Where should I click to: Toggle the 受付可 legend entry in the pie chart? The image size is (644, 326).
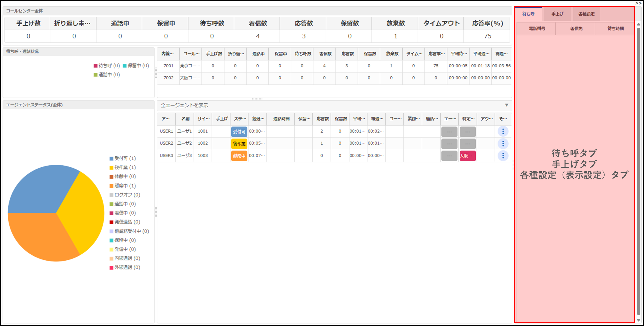(x=122, y=158)
